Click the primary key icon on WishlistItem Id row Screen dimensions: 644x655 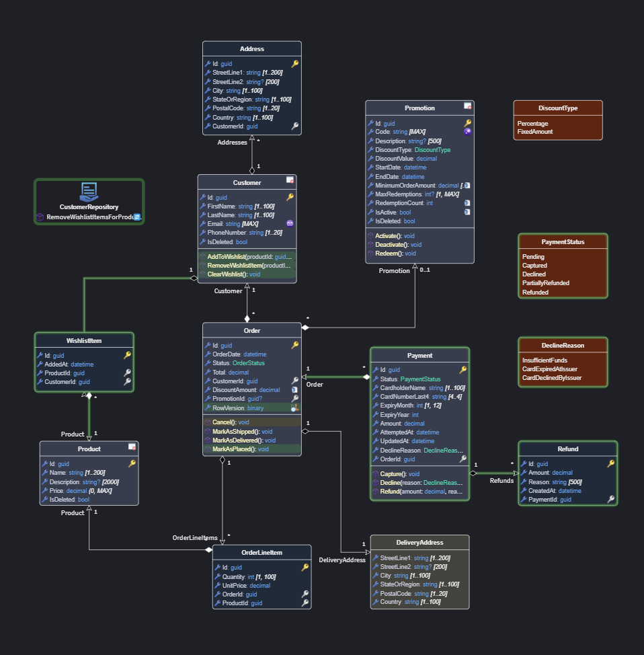tap(127, 355)
